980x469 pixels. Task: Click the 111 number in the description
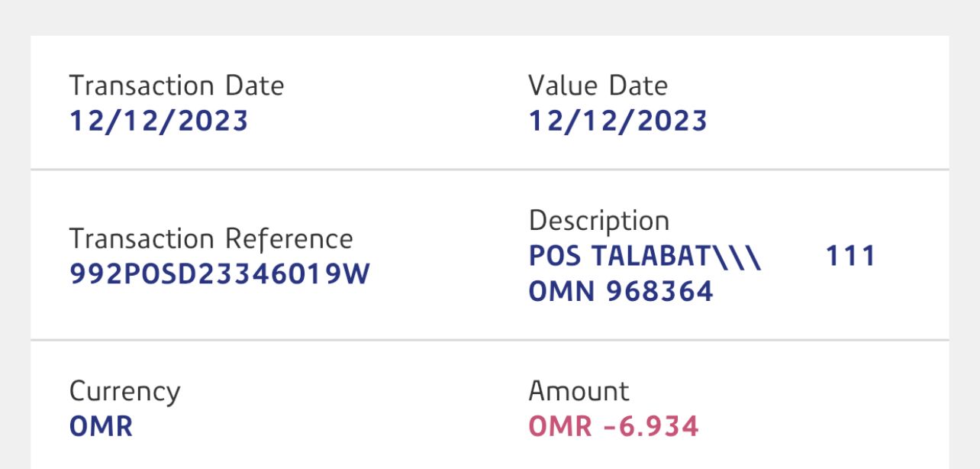(x=850, y=257)
